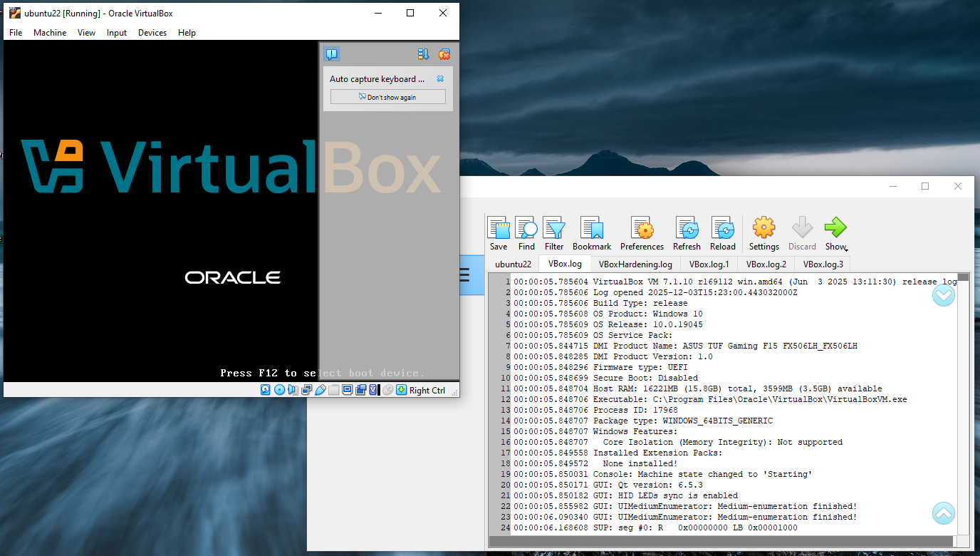Toggle the hamburger menu in manager
The width and height of the screenshot is (980, 556).
point(464,274)
